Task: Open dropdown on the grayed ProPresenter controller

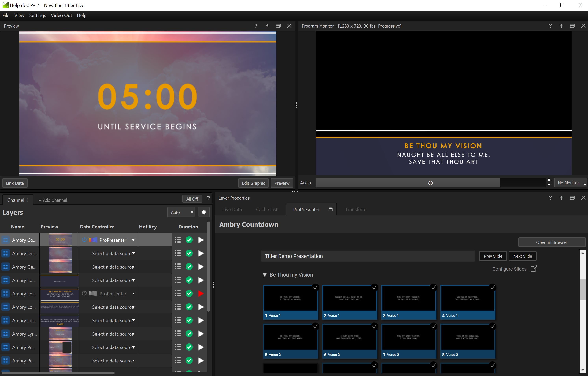Action: click(x=133, y=293)
